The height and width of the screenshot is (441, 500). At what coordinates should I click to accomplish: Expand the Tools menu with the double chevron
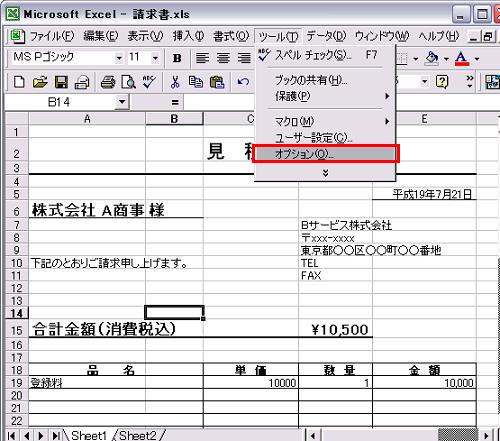point(325,173)
